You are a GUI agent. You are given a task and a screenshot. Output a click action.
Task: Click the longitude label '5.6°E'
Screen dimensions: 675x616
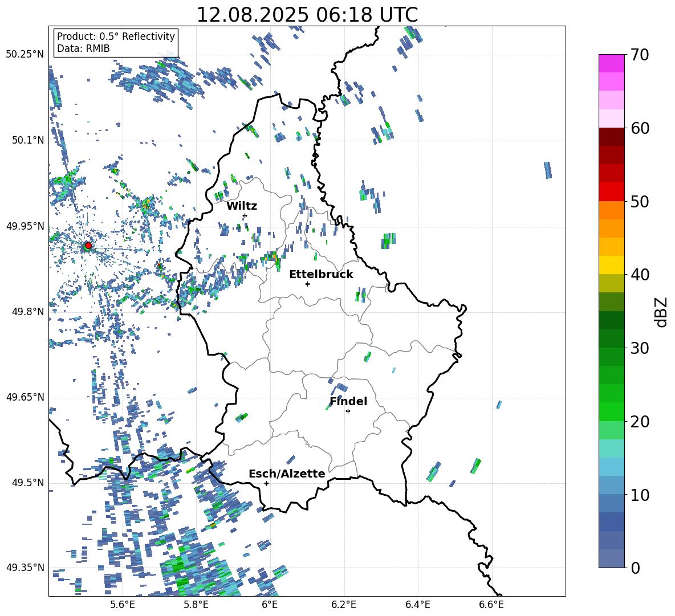tap(123, 605)
